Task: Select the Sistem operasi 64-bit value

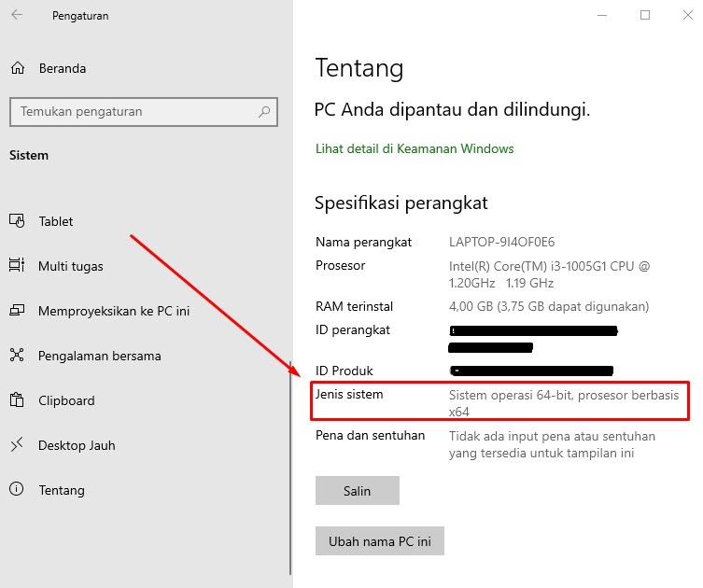Action: [x=564, y=403]
